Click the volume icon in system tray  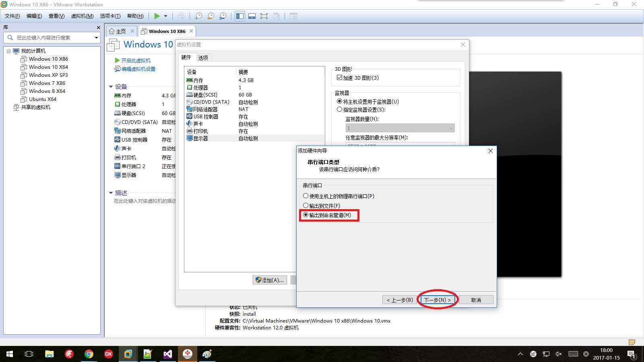(x=559, y=354)
